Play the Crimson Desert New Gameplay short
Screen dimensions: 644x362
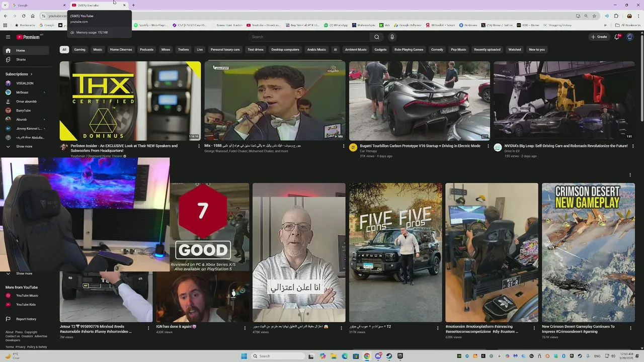(588, 252)
